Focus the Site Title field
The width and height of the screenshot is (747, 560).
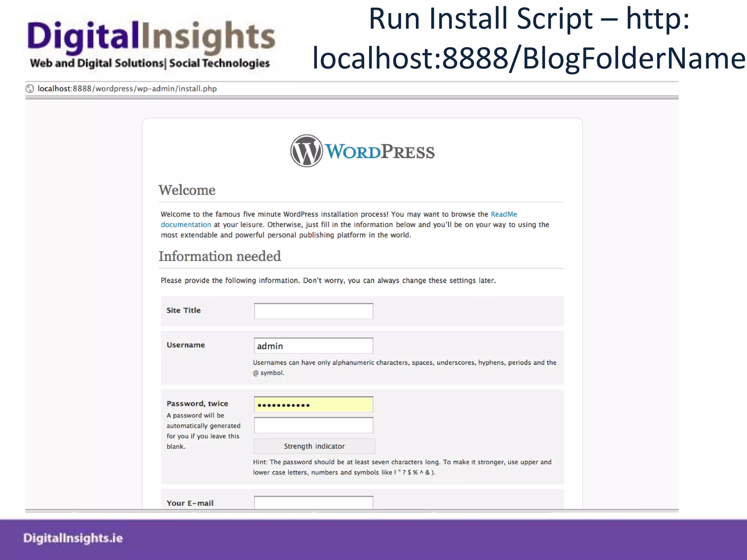[313, 311]
